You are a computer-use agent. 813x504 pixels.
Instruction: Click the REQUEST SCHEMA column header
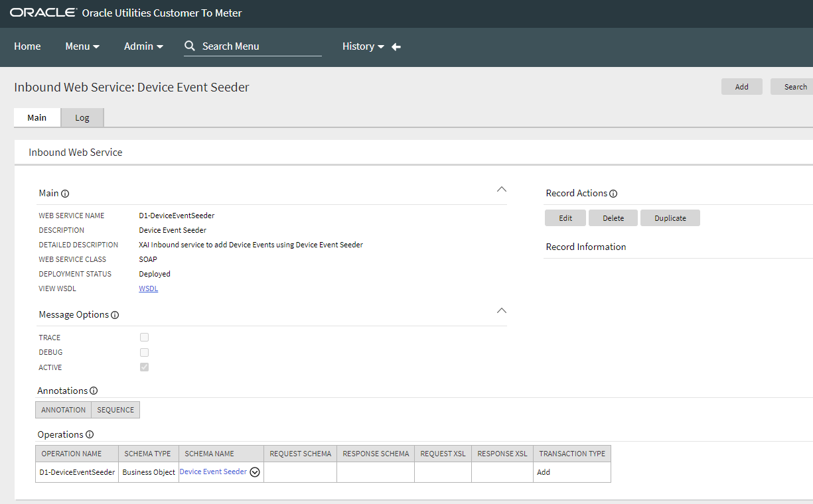(x=301, y=454)
